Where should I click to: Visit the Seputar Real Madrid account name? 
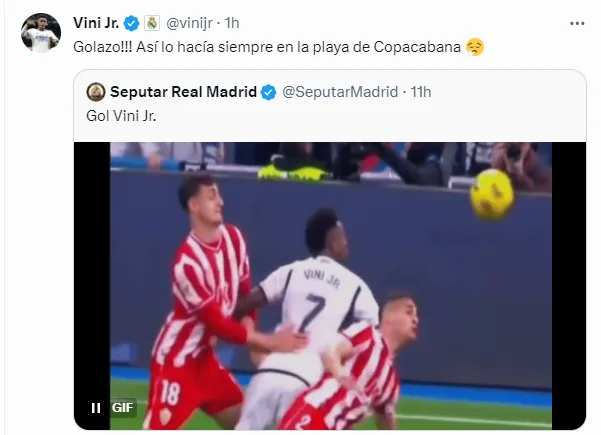183,92
